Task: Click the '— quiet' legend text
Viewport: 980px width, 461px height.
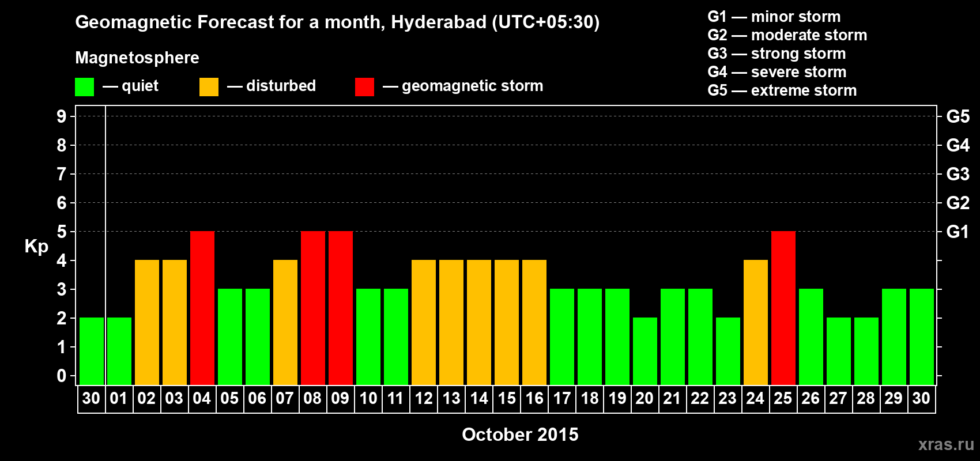Action: click(x=130, y=86)
